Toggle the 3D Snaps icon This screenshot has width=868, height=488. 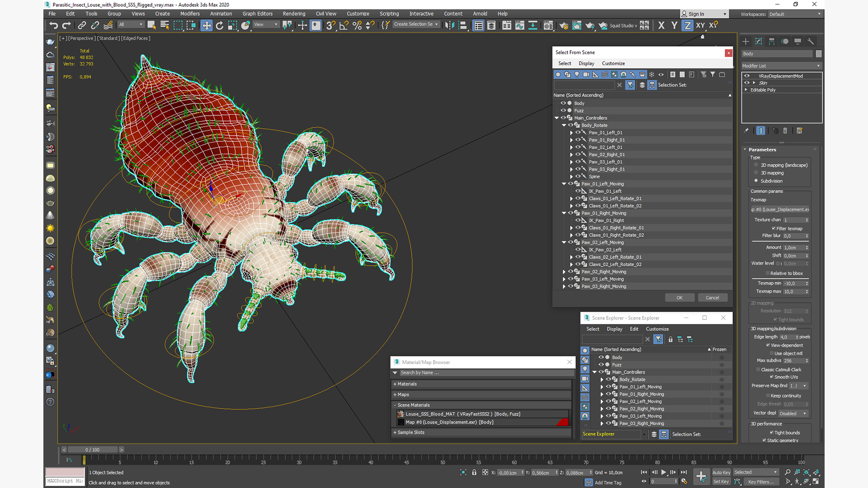pyautogui.click(x=331, y=26)
